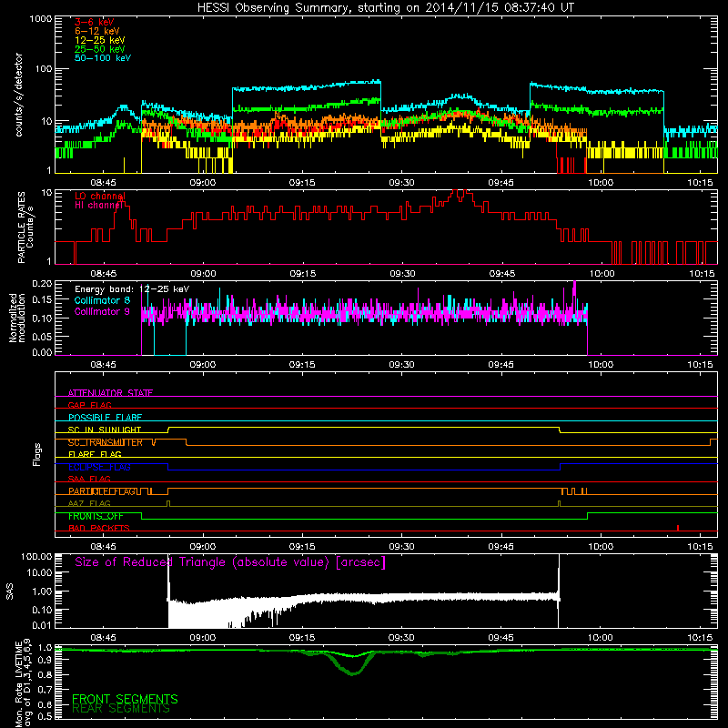
Task: Select the 12-25 keV legend label in the counts plot
Action: tap(100, 40)
